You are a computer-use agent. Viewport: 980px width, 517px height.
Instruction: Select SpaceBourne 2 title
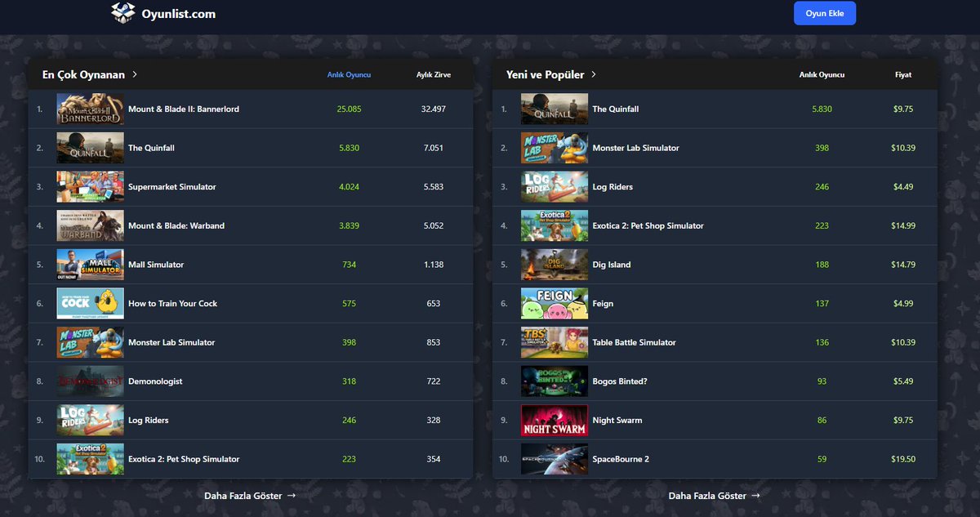pos(621,459)
